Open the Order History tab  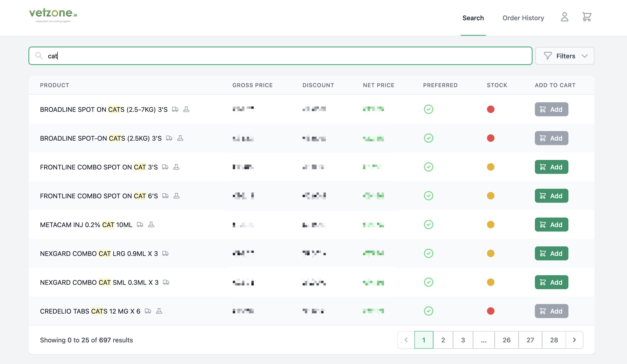(523, 18)
